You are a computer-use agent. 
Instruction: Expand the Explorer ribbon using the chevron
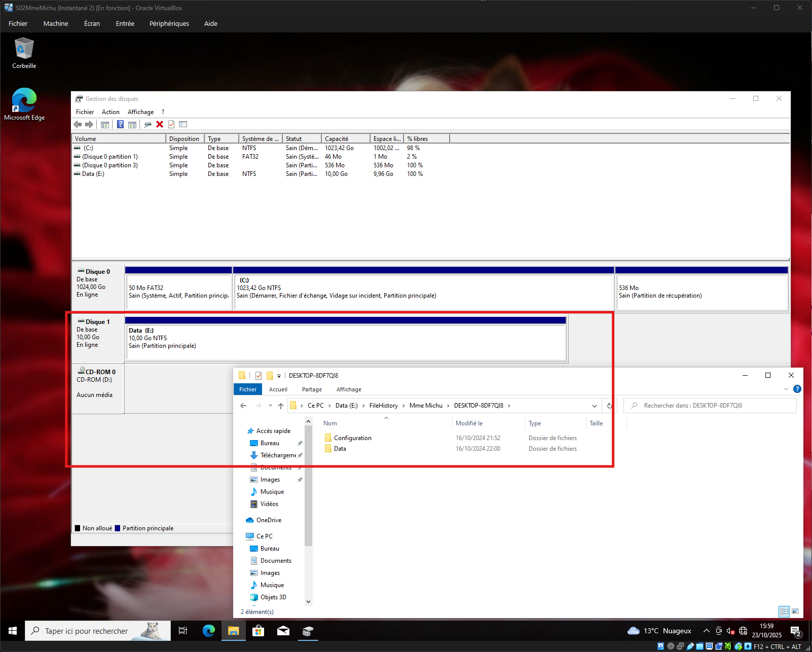pyautogui.click(x=786, y=389)
